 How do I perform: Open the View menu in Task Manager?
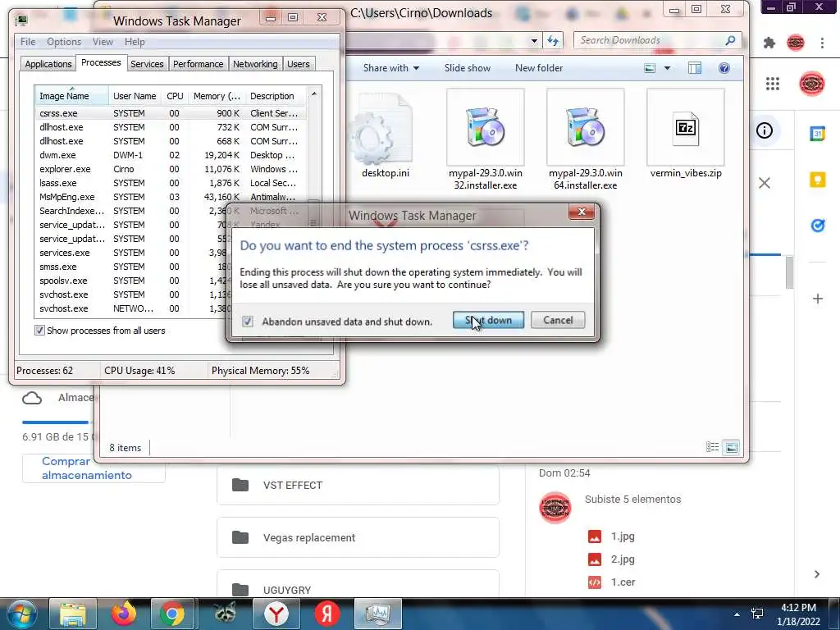[x=103, y=42]
